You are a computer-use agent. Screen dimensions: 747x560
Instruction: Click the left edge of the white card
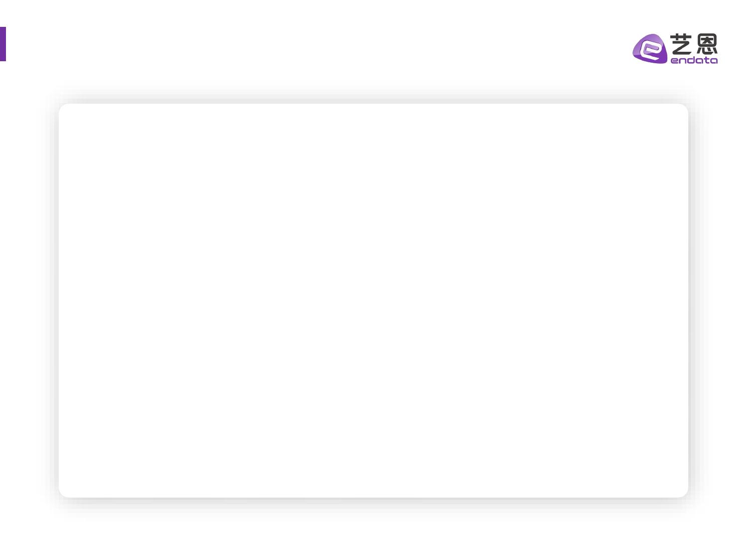tap(59, 300)
